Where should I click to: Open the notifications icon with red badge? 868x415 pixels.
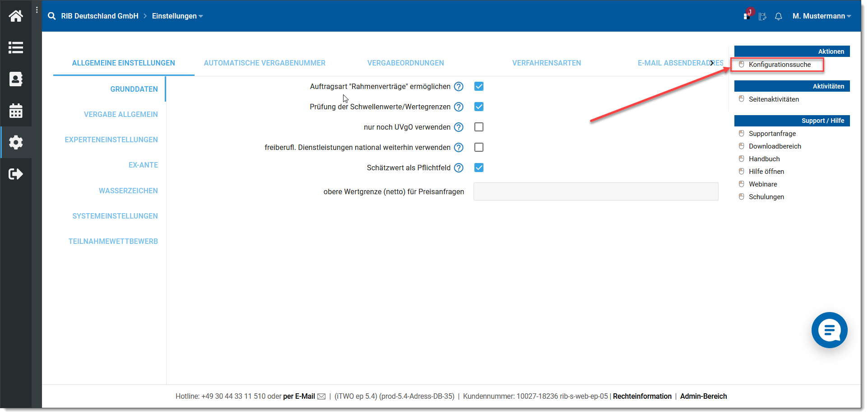click(747, 14)
